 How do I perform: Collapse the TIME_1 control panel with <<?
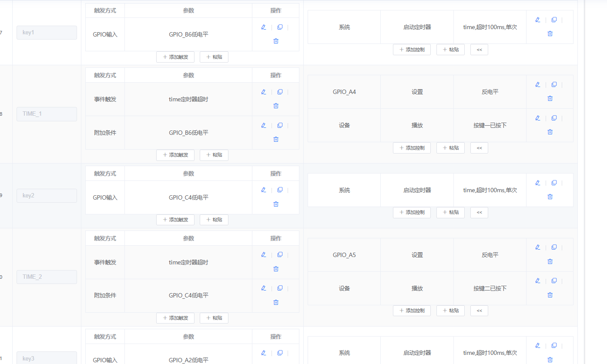[x=479, y=147]
